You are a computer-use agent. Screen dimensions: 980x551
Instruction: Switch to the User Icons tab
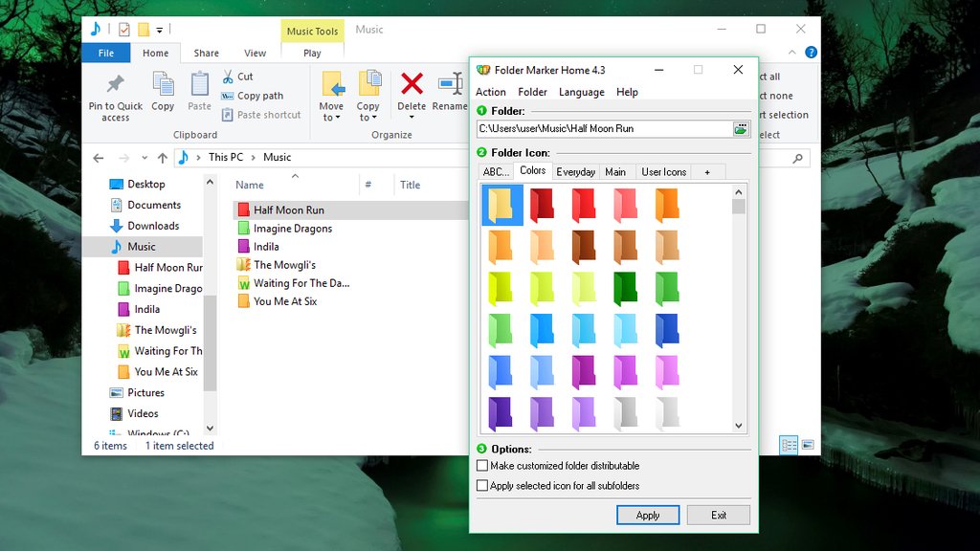(x=664, y=172)
